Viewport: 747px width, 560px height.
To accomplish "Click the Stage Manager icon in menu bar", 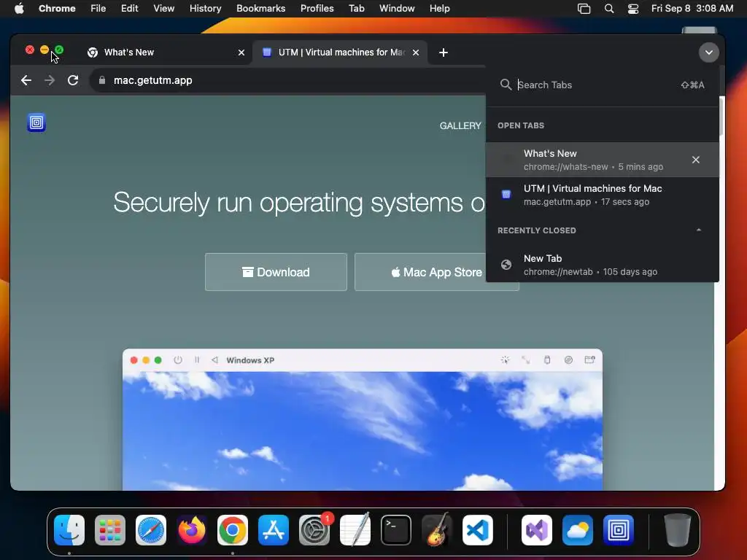I will click(x=584, y=9).
